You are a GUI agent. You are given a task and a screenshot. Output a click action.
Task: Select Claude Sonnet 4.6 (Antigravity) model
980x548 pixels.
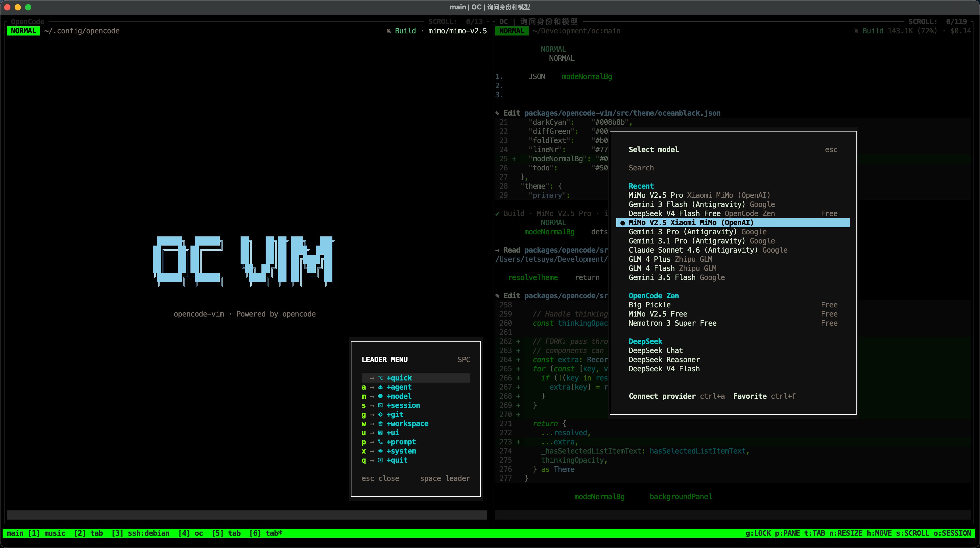(733, 250)
